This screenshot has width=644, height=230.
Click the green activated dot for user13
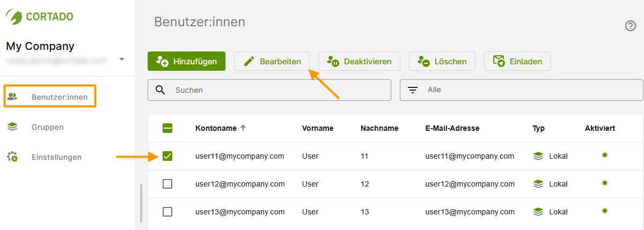[605, 211]
